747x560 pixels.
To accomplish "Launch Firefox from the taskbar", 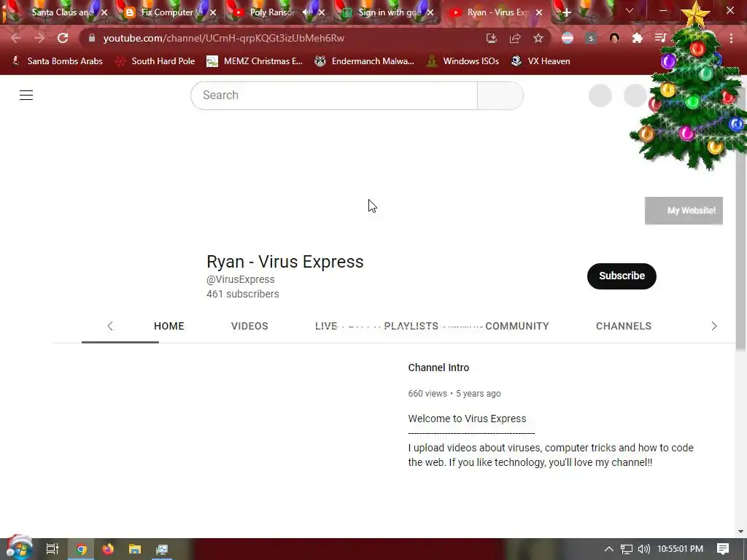I will [x=108, y=549].
